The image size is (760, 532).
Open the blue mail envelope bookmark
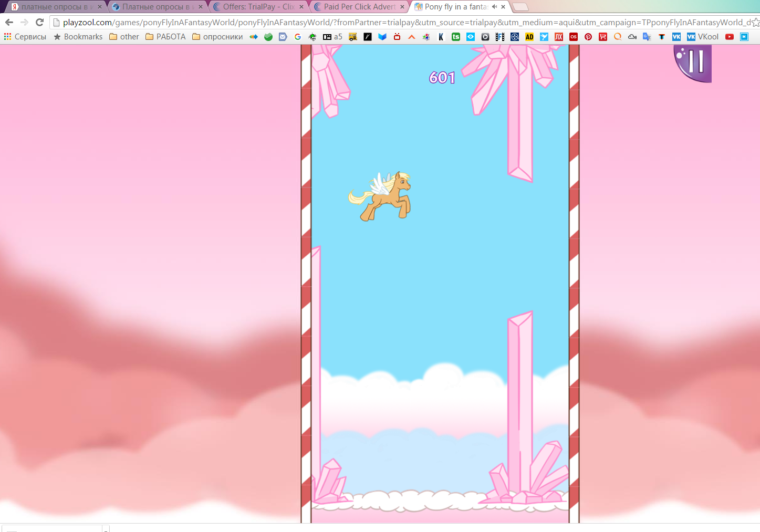283,37
